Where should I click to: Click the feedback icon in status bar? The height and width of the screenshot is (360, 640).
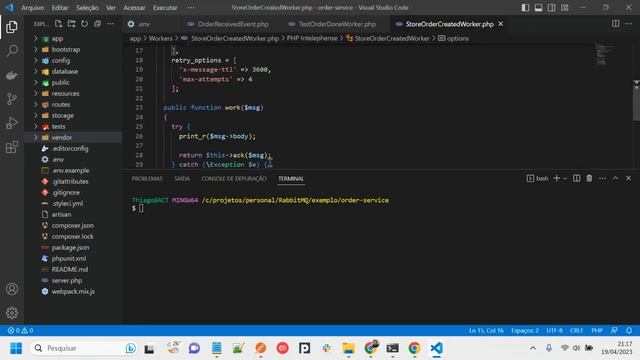[x=614, y=330]
